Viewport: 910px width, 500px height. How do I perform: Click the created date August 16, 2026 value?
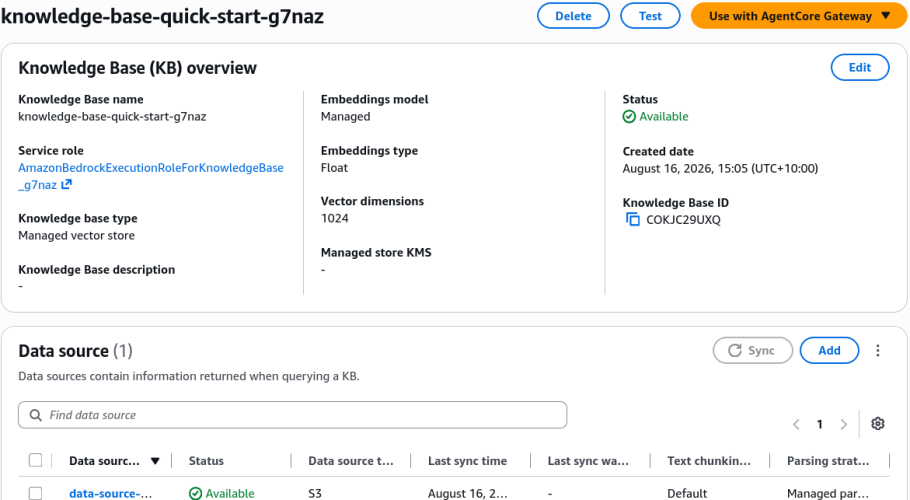pos(720,169)
